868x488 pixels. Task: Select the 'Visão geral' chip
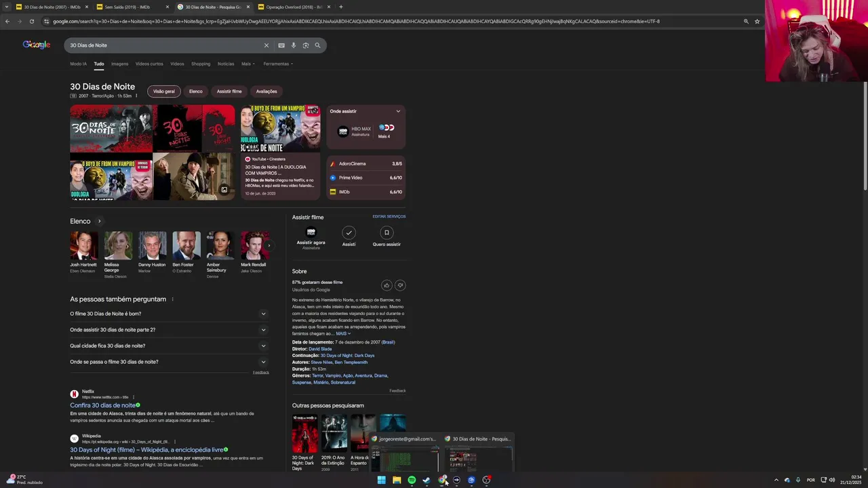point(164,91)
